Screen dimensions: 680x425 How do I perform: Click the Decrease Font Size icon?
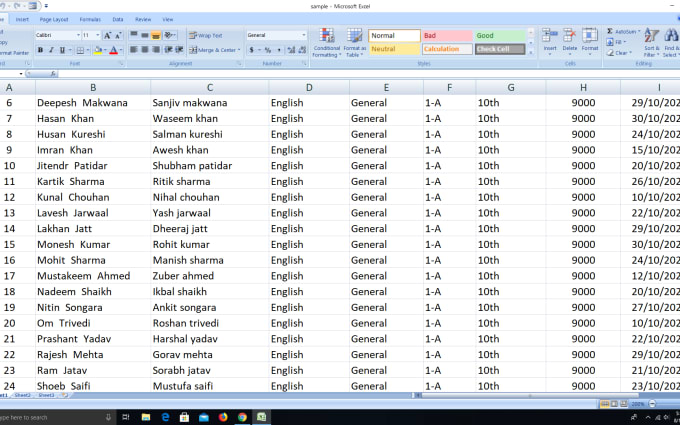coord(118,36)
